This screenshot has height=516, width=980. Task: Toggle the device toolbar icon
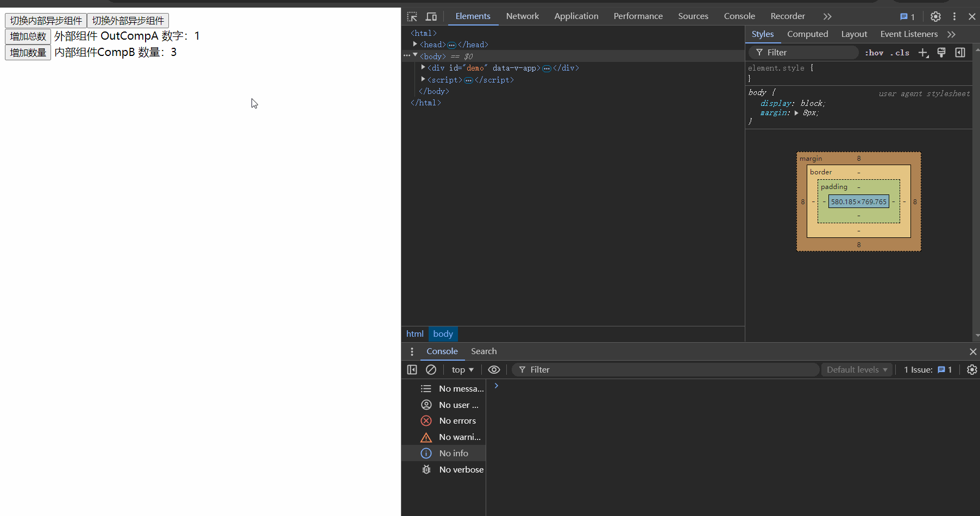pos(431,16)
